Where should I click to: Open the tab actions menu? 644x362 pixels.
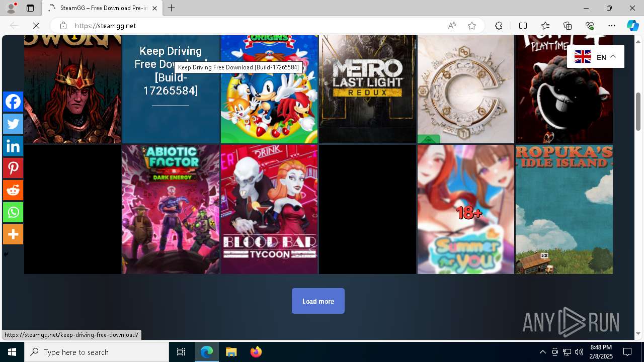30,8
